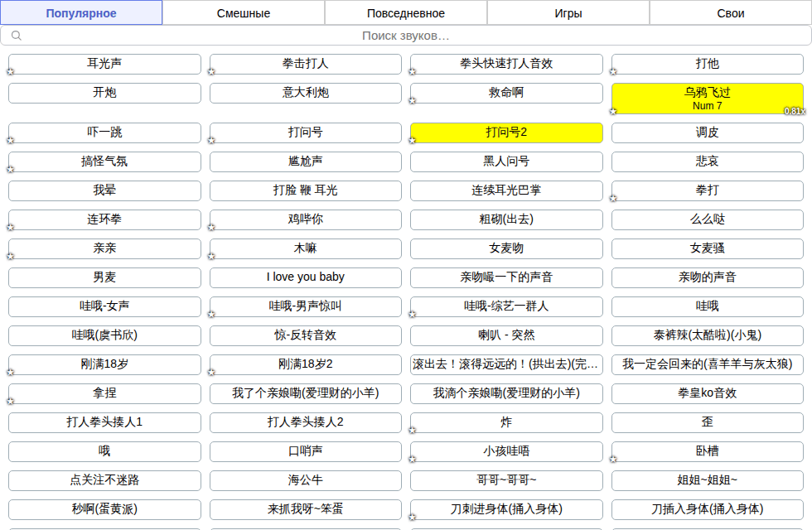Screen dimensions: 812x530
Task: Click the star icon on 卧槽
Action: coord(613,459)
